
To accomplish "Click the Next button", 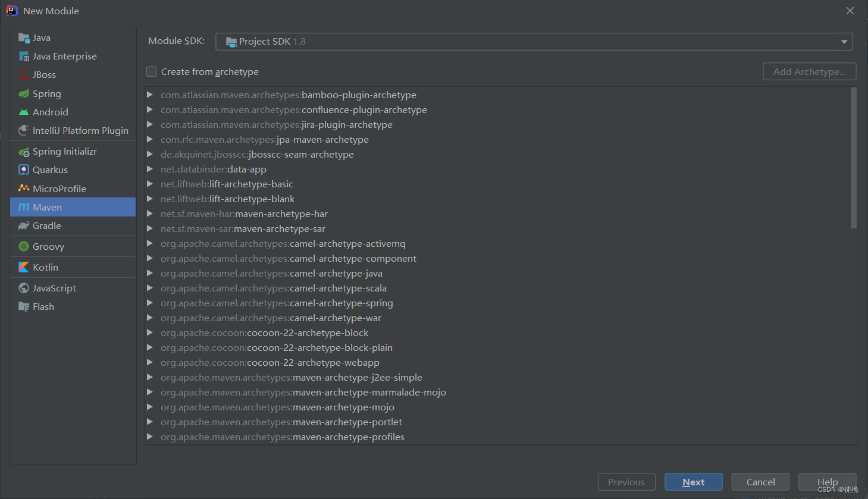I will pos(694,482).
